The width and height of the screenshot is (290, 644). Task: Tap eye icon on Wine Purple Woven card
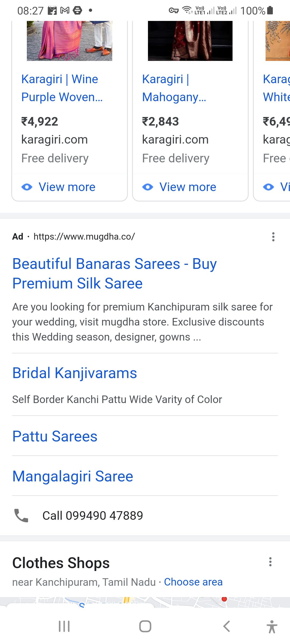[27, 187]
